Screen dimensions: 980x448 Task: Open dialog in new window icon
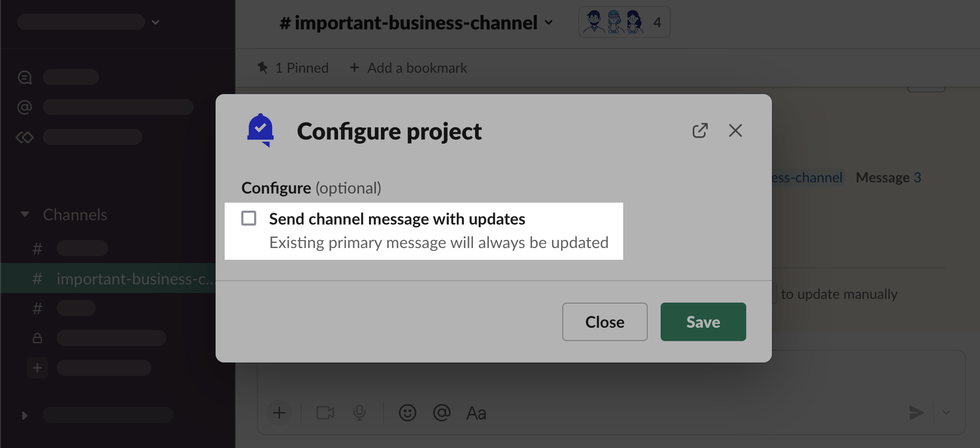[700, 130]
